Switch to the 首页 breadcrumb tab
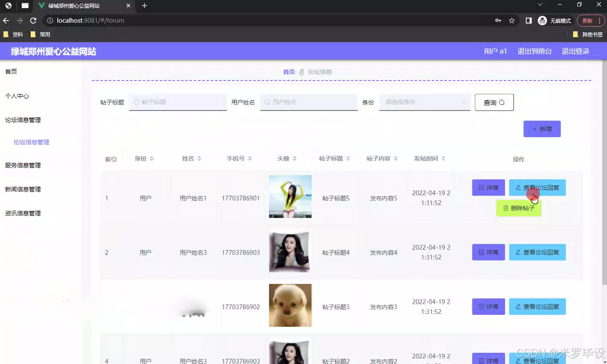The height and width of the screenshot is (364, 607). (289, 72)
